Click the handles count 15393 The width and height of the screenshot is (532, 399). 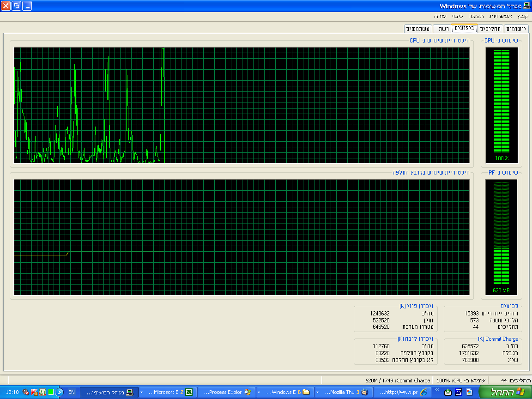(x=472, y=314)
